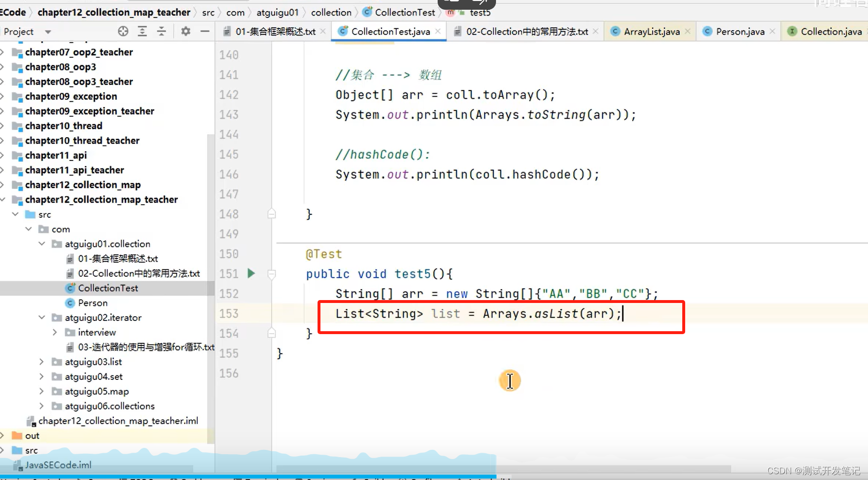Select chapter11_api module

coord(56,155)
